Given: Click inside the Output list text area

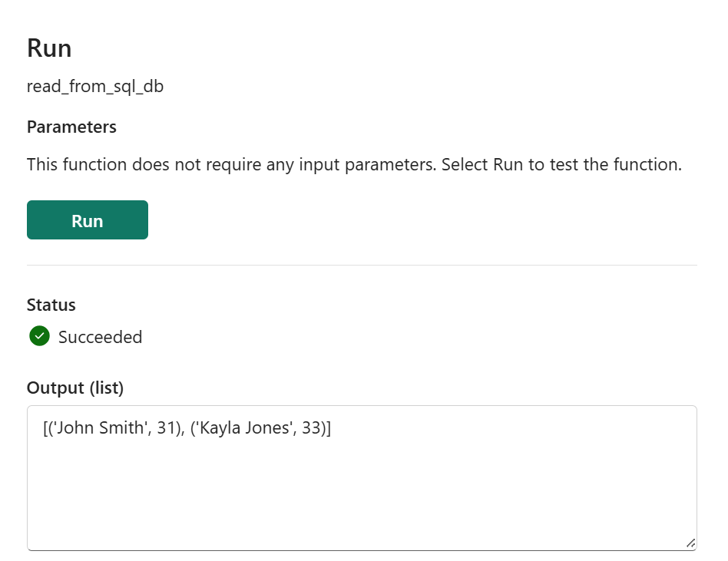Looking at the screenshot, I should point(362,478).
